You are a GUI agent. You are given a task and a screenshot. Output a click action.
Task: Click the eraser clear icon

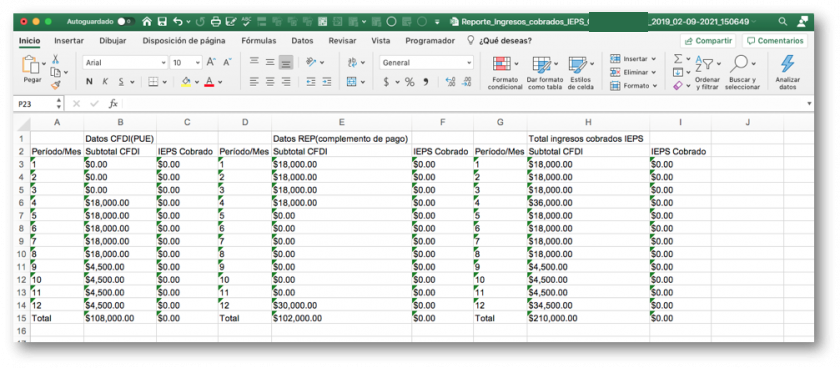(x=678, y=85)
